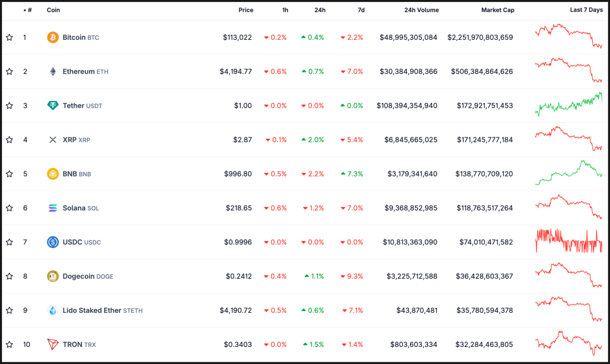Click Tether 24h volume $108,394,354,940
The width and height of the screenshot is (610, 364).
coord(407,105)
